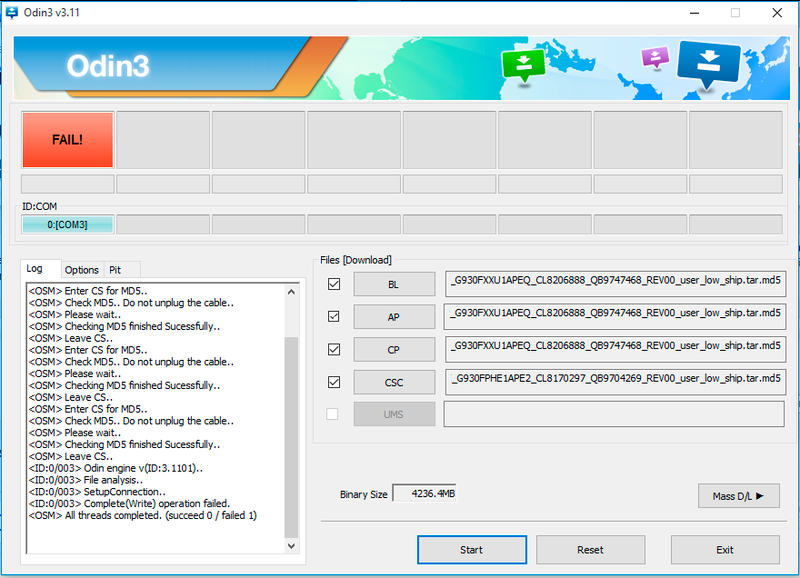Toggle the CSC file checkbox

[333, 381]
